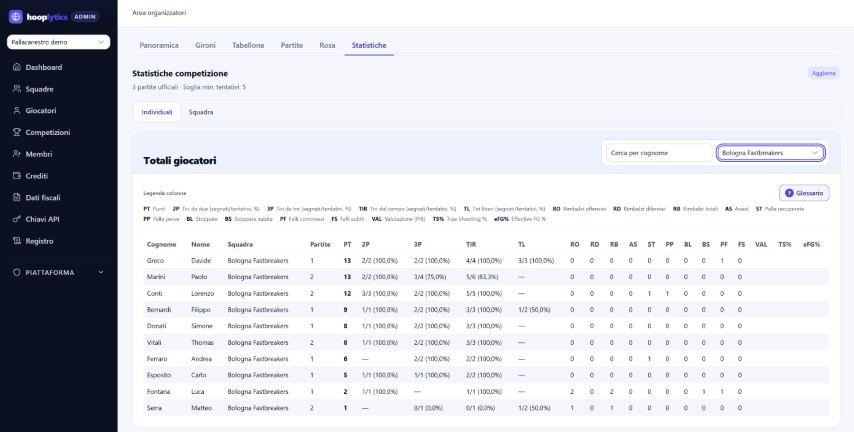The width and height of the screenshot is (854, 432).
Task: Open the Pallacanestro demo organization dropdown
Action: coord(58,42)
